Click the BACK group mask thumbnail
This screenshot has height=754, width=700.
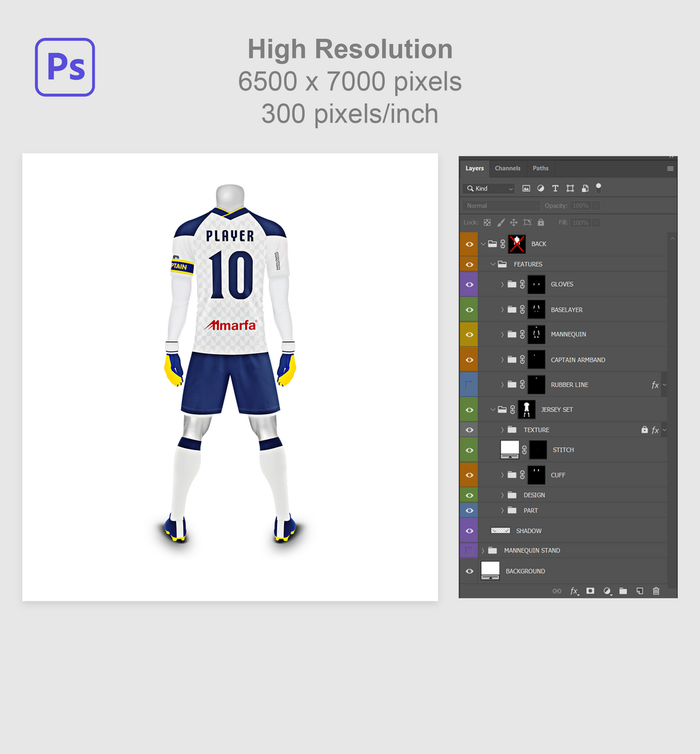(x=517, y=244)
